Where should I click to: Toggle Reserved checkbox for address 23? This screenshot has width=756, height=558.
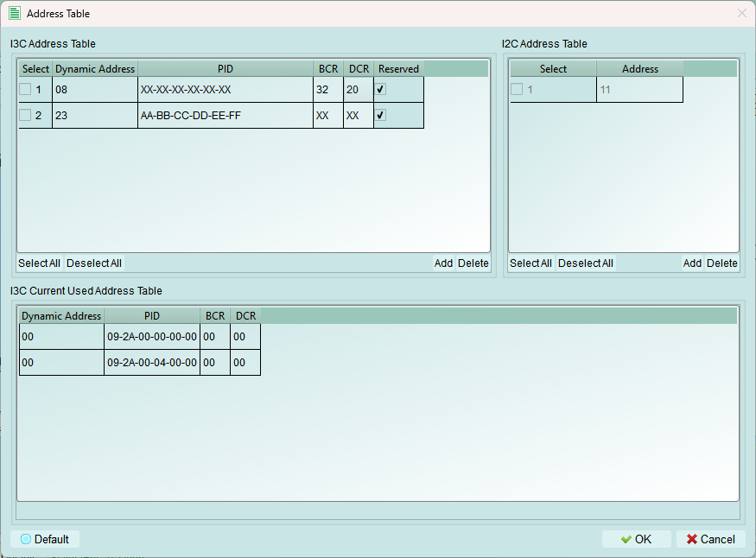point(380,116)
